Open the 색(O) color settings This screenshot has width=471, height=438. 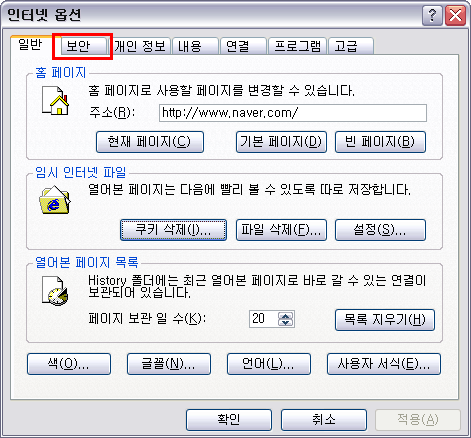click(x=69, y=364)
